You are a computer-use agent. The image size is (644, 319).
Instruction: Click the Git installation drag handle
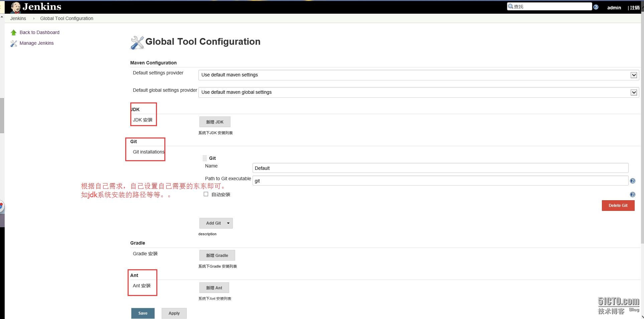pyautogui.click(x=204, y=158)
